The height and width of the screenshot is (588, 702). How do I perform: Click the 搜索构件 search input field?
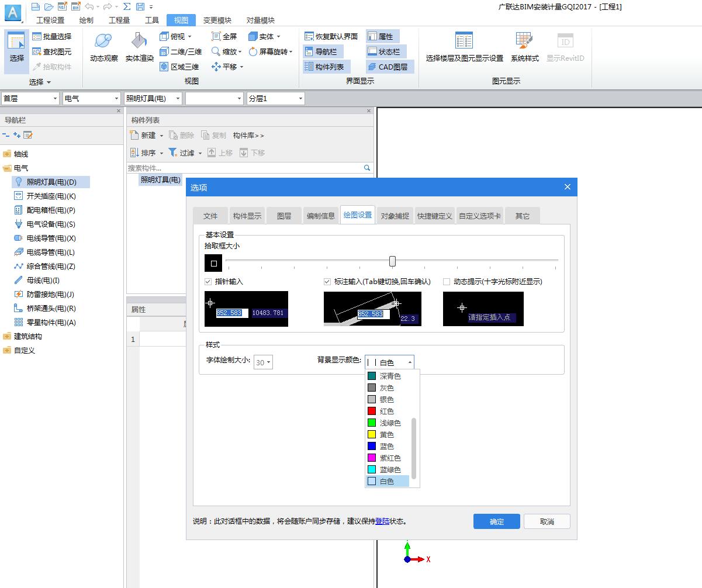(244, 168)
